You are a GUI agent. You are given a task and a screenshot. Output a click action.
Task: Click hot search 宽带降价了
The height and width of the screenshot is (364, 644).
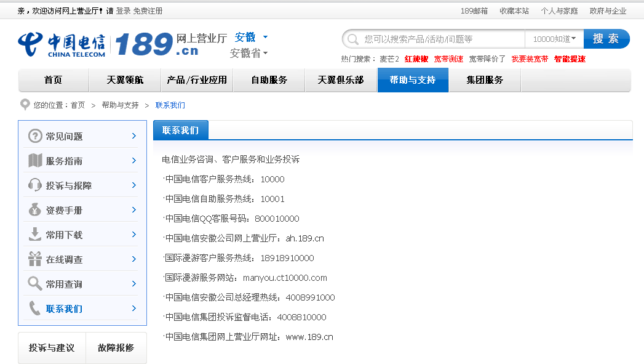487,59
